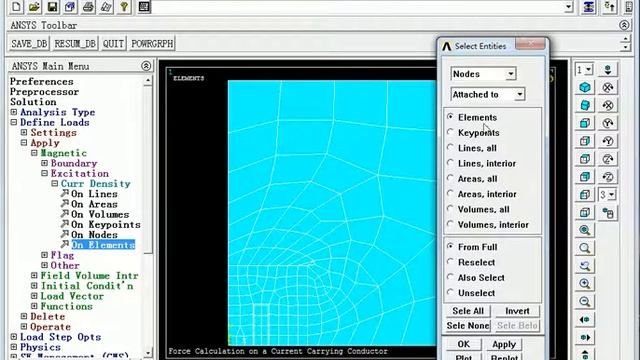Viewport: 640px width, 360px height.
Task: Collapse the ANSYS Toolbar with round chevron
Action: pyautogui.click(x=624, y=25)
